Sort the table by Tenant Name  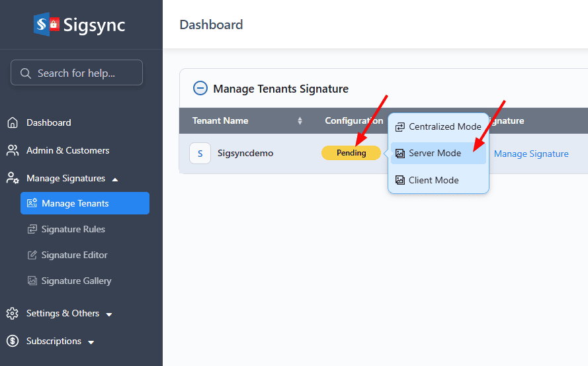click(x=300, y=120)
